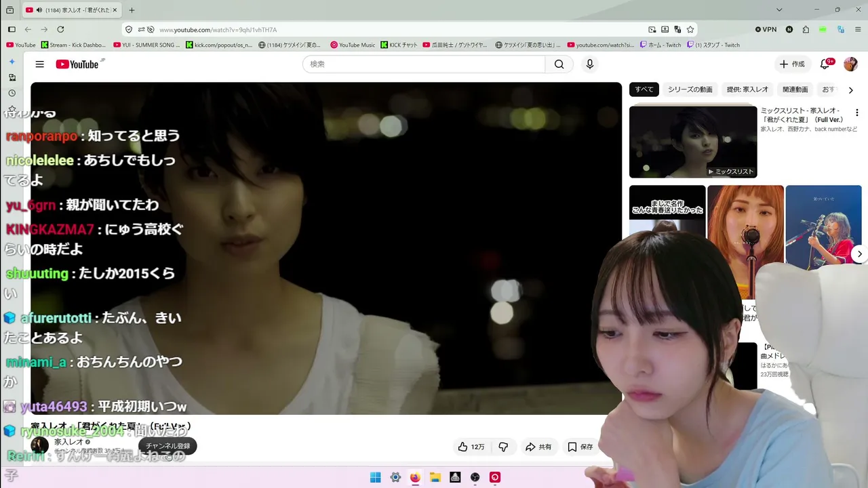Bookmark this page with the star icon

click(690, 30)
